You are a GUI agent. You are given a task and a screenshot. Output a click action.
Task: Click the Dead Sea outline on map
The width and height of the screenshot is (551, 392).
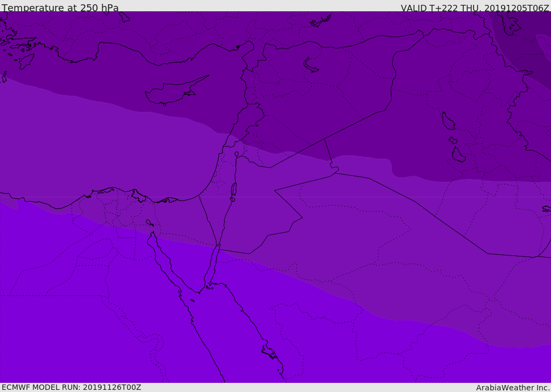tap(234, 190)
